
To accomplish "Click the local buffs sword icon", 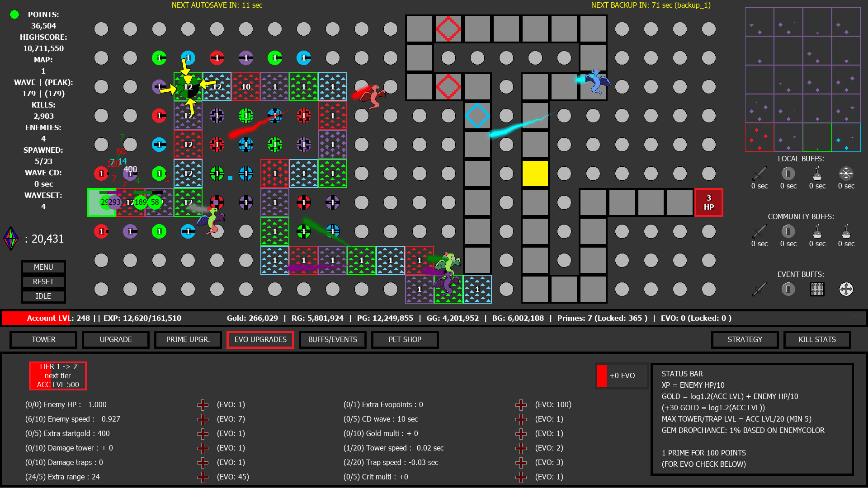I will pyautogui.click(x=759, y=174).
